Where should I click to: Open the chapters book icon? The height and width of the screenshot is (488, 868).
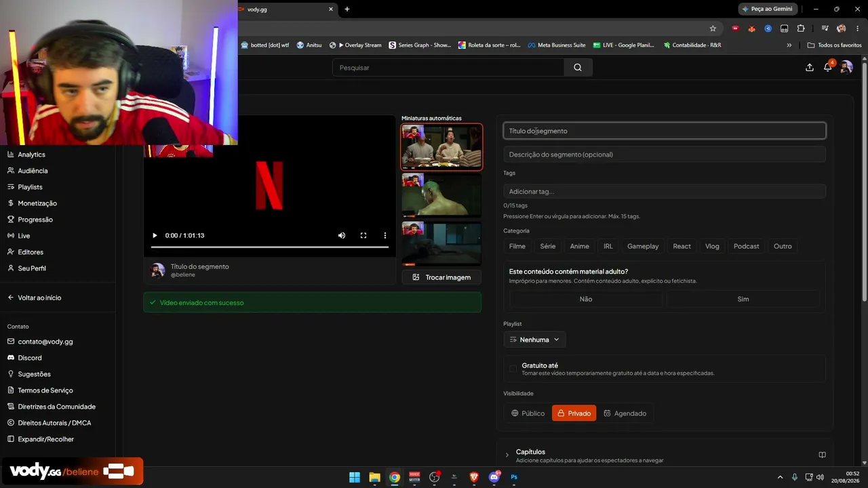(822, 455)
